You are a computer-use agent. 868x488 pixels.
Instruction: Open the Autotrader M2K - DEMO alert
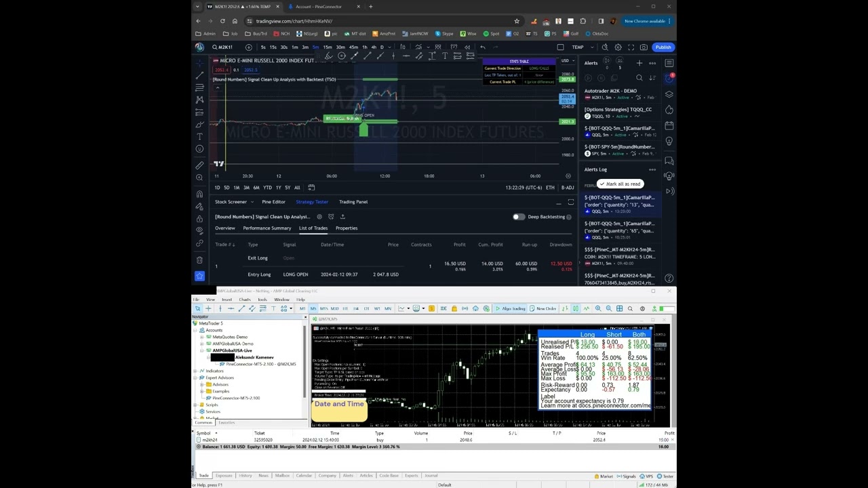pyautogui.click(x=619, y=94)
